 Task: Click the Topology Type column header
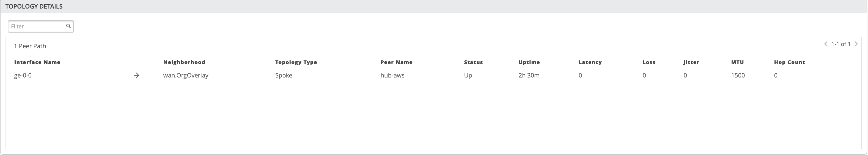[296, 62]
